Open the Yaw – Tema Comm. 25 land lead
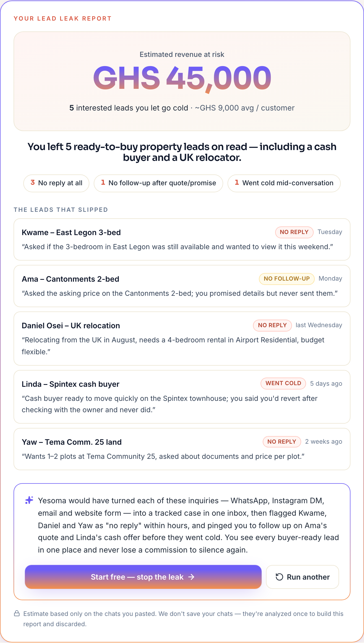 click(182, 449)
